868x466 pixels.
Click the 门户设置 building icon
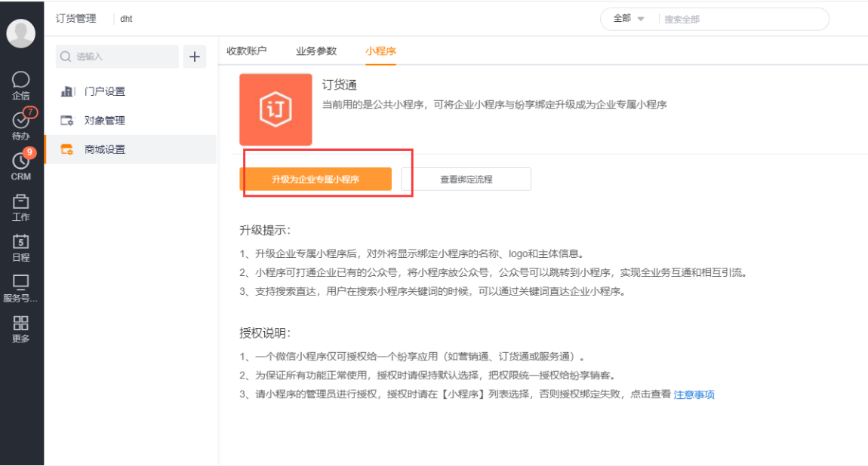[x=67, y=91]
